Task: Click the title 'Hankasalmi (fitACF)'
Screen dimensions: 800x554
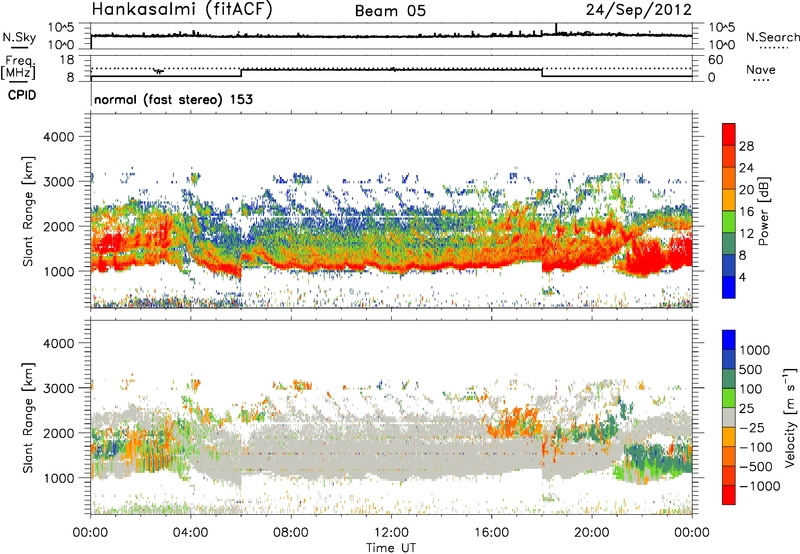Action: (x=181, y=10)
